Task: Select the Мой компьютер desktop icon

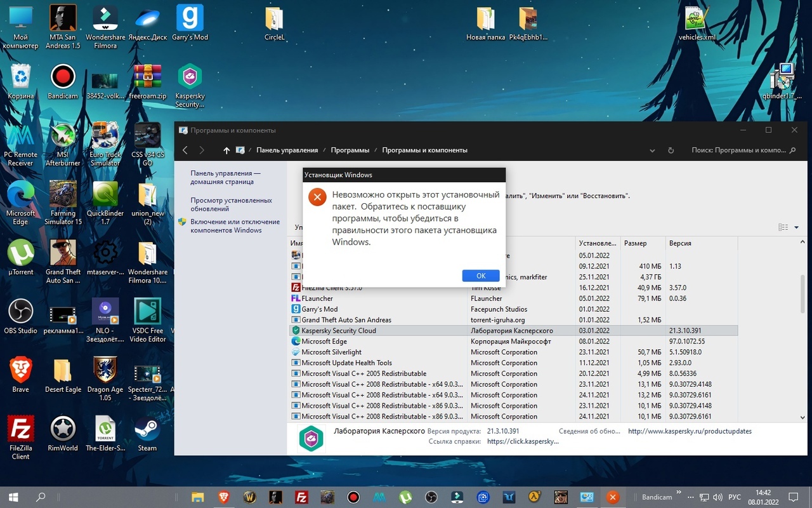Action: click(20, 27)
